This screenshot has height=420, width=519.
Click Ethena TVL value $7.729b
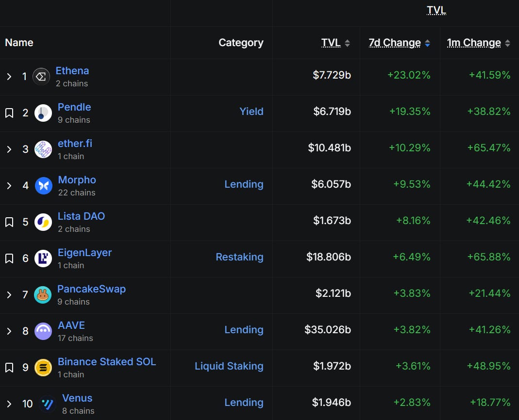332,75
